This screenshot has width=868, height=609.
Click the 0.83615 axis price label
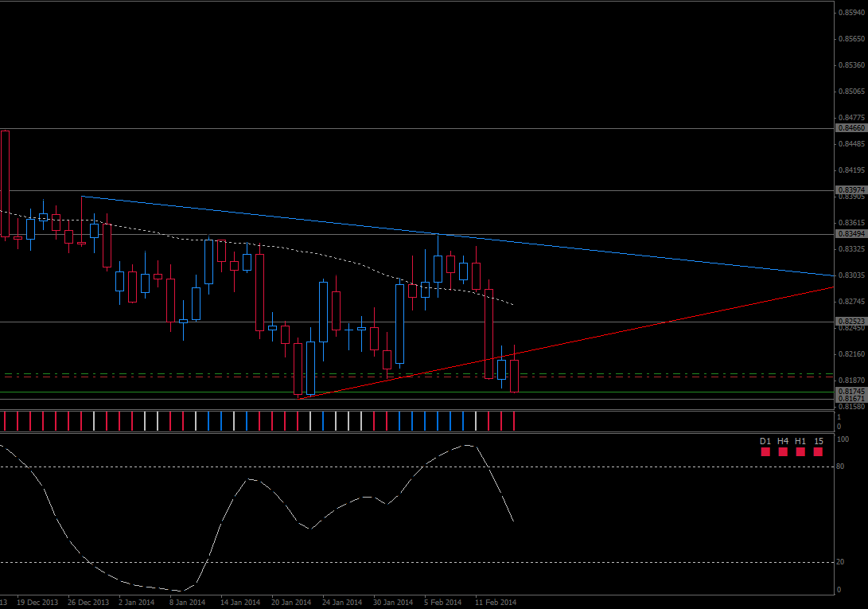tap(851, 223)
